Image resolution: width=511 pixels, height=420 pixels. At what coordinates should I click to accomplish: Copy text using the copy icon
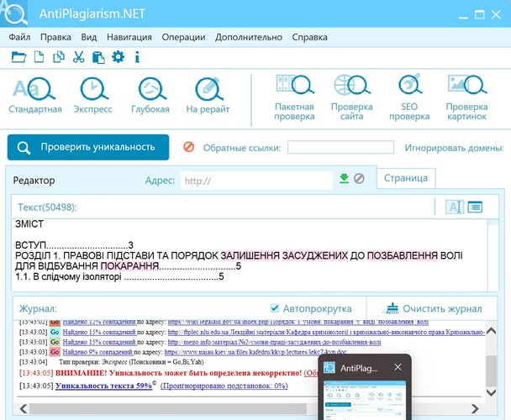tap(59, 57)
